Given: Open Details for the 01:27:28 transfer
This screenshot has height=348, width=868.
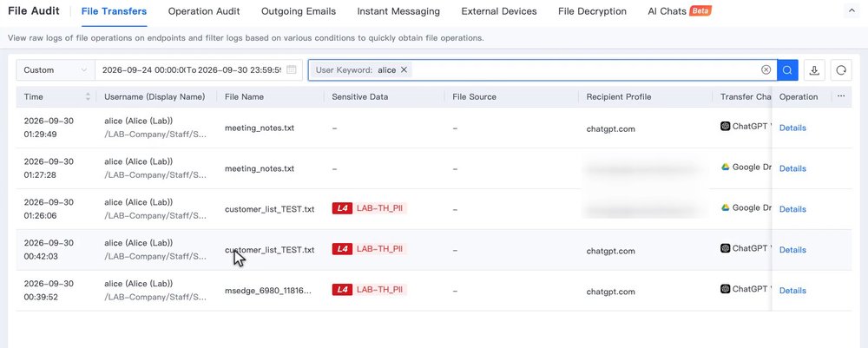Looking at the screenshot, I should click(x=792, y=168).
